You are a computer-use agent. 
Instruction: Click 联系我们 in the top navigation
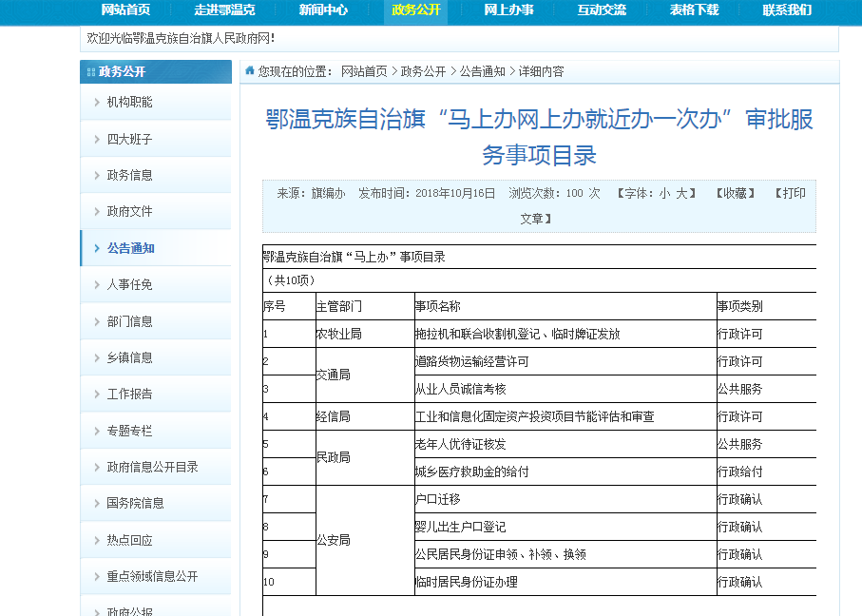pos(787,10)
